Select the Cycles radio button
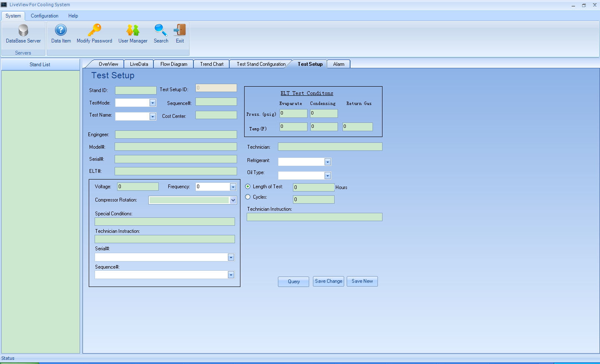The height and width of the screenshot is (364, 600). pyautogui.click(x=248, y=197)
